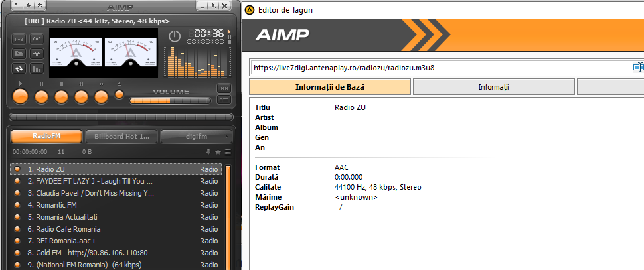Toggle the equalizer bars button
This screenshot has width=644, height=270.
click(37, 68)
